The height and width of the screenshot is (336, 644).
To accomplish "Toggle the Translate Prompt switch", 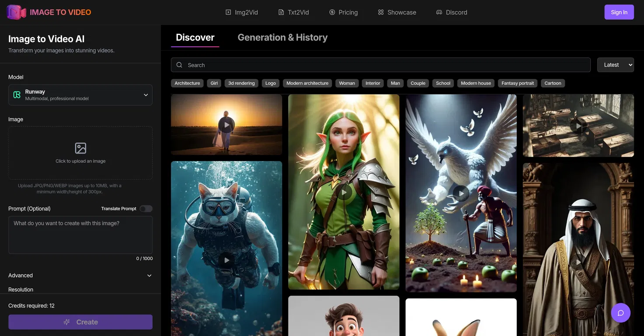I will [x=146, y=209].
